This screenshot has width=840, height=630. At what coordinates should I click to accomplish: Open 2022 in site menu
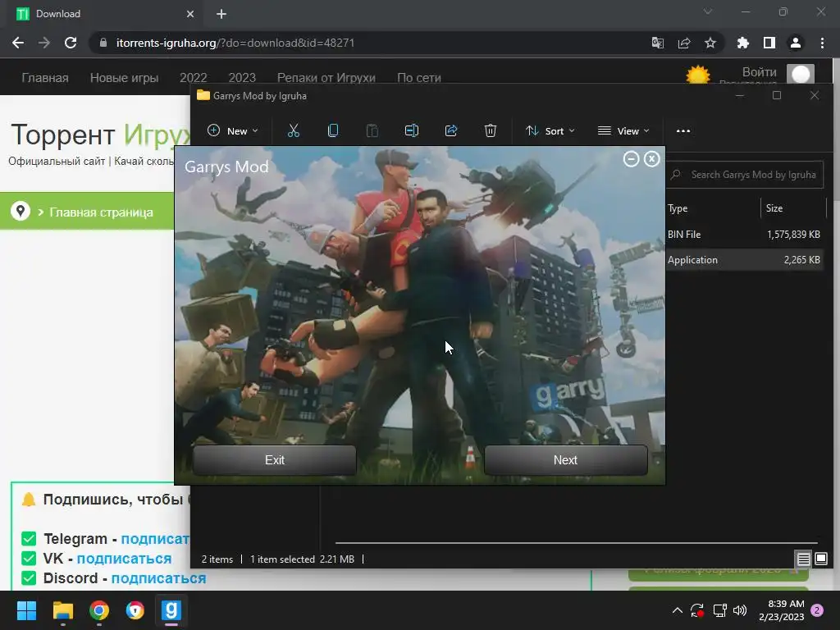pyautogui.click(x=194, y=78)
